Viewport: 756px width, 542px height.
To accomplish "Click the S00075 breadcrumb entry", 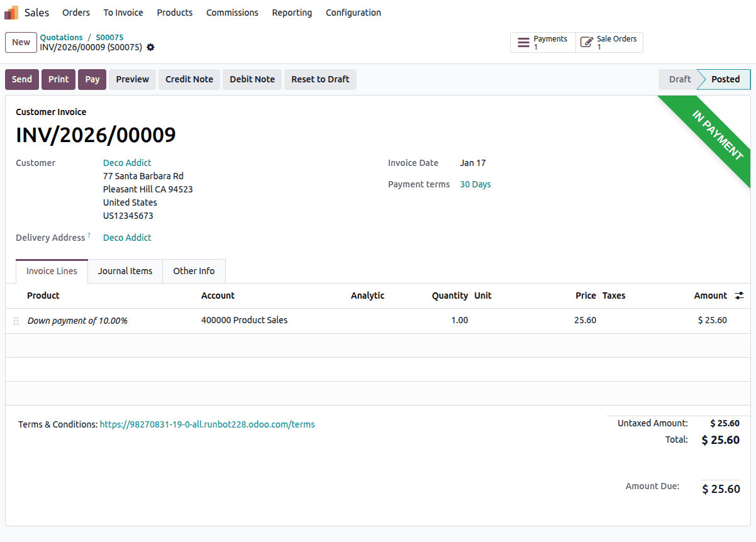I will (x=109, y=37).
